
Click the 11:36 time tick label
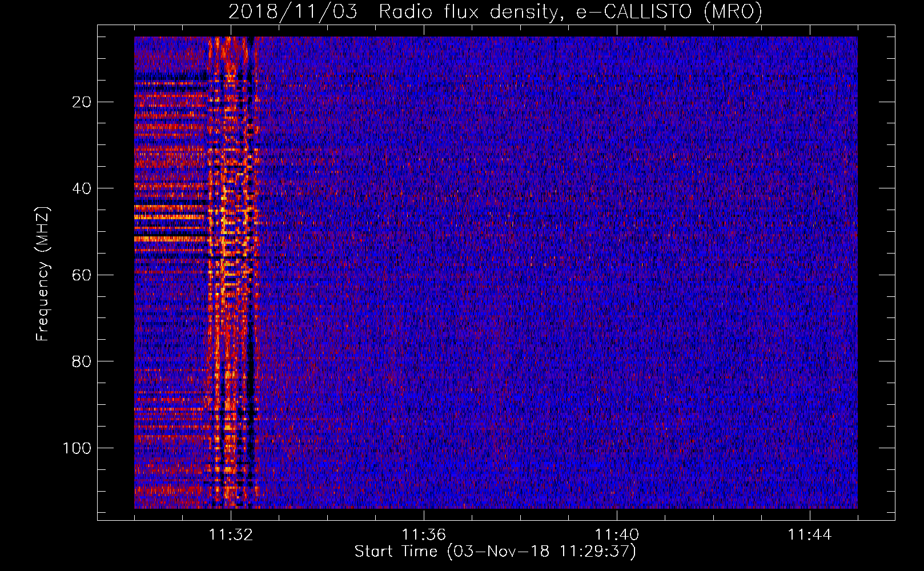point(424,535)
